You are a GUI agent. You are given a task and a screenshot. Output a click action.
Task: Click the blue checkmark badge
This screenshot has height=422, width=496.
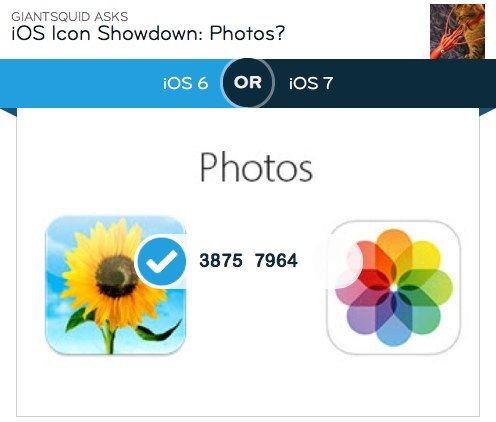162,261
